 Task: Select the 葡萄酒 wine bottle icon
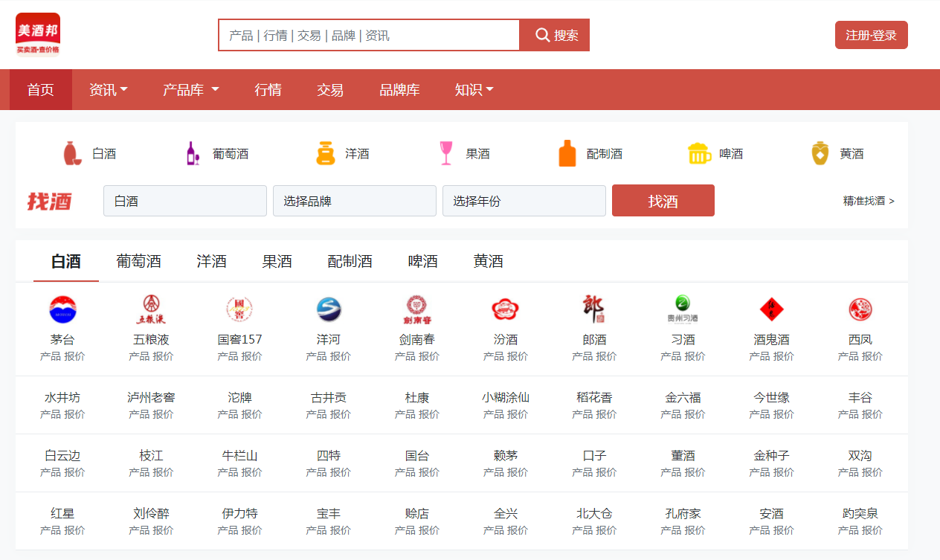coord(193,153)
